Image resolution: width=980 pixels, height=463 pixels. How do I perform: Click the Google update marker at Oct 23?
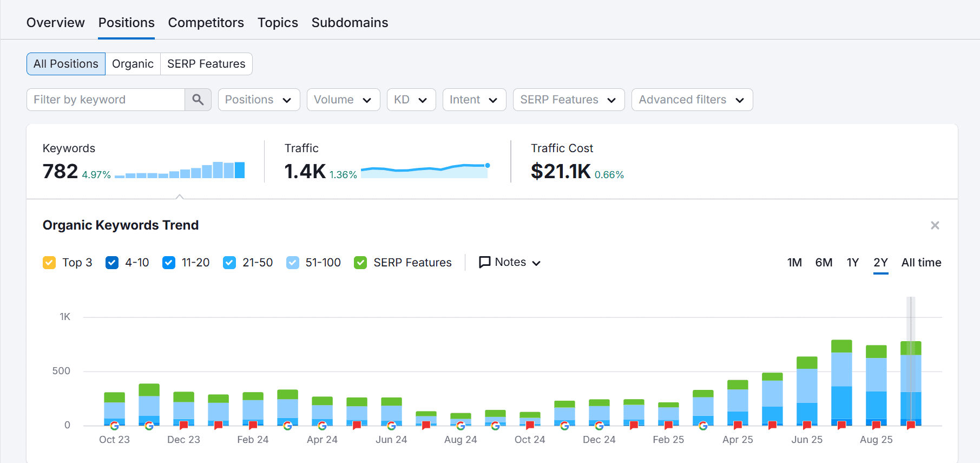click(114, 426)
